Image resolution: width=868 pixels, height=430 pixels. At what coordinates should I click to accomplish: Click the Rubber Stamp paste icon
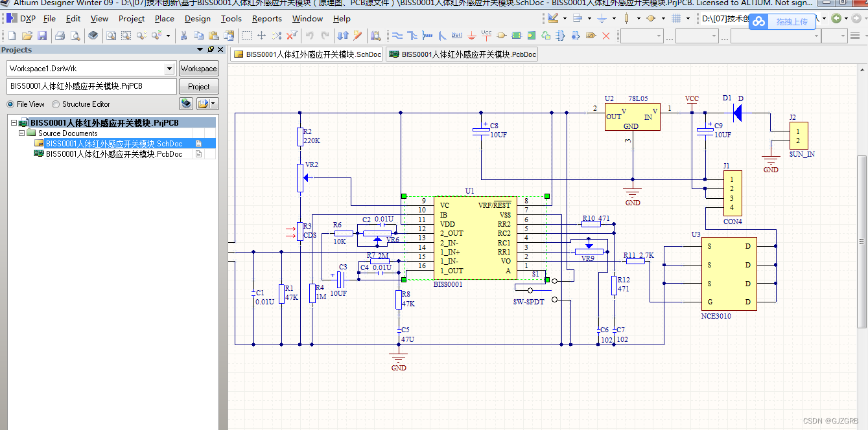pos(229,36)
